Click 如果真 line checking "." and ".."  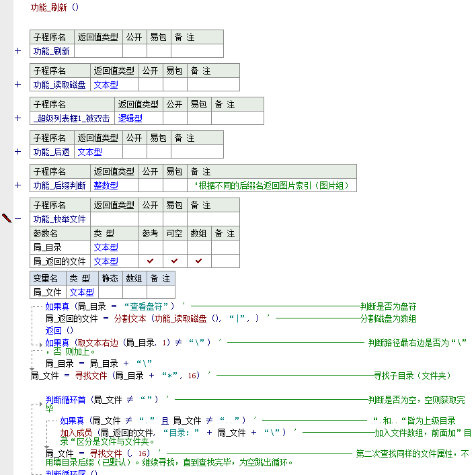click(153, 421)
